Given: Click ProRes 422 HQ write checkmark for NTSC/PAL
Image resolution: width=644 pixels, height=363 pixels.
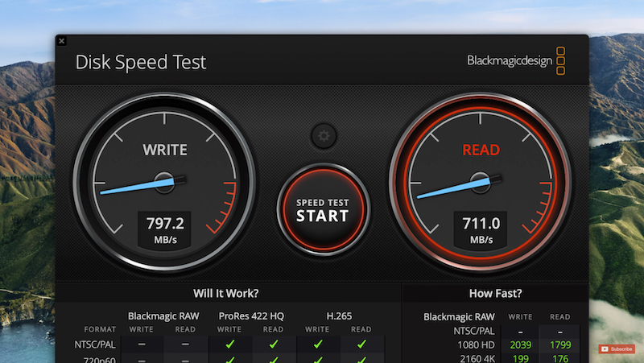Looking at the screenshot, I should [x=230, y=344].
